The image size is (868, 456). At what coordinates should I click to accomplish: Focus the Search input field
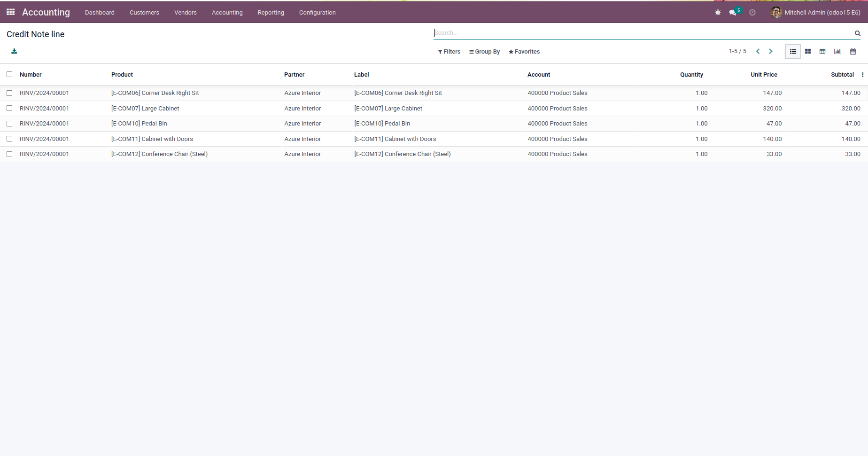point(643,33)
